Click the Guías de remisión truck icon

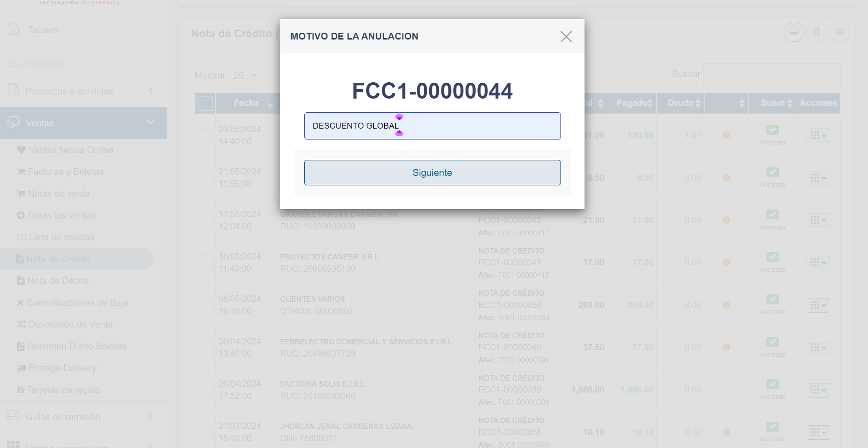click(x=13, y=416)
